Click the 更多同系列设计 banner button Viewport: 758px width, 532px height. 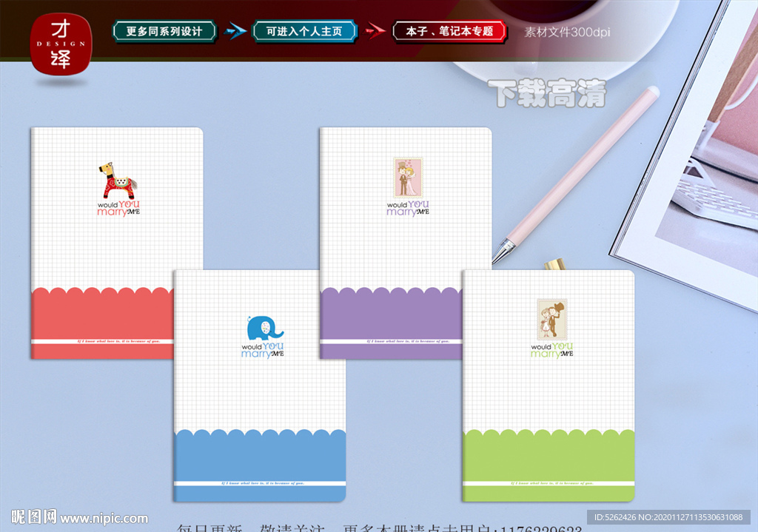(164, 32)
